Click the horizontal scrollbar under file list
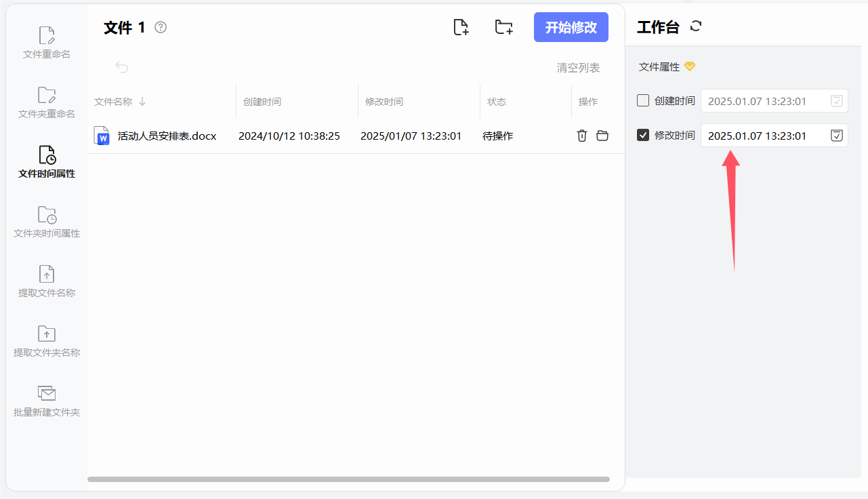 pyautogui.click(x=348, y=479)
